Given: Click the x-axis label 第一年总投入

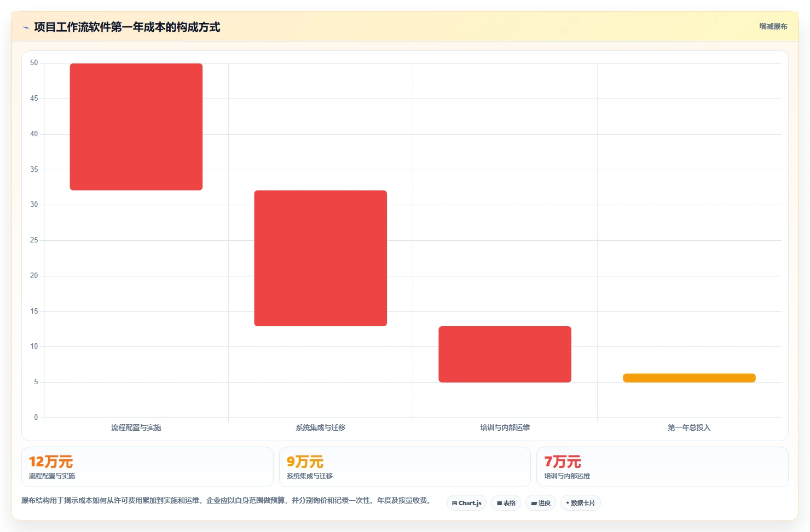Looking at the screenshot, I should click(689, 427).
